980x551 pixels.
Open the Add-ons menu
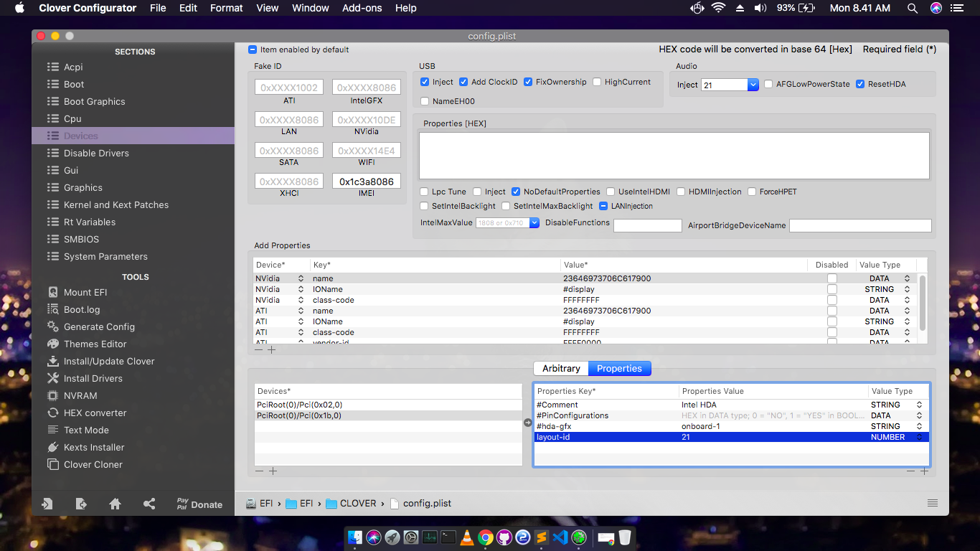coord(362,8)
